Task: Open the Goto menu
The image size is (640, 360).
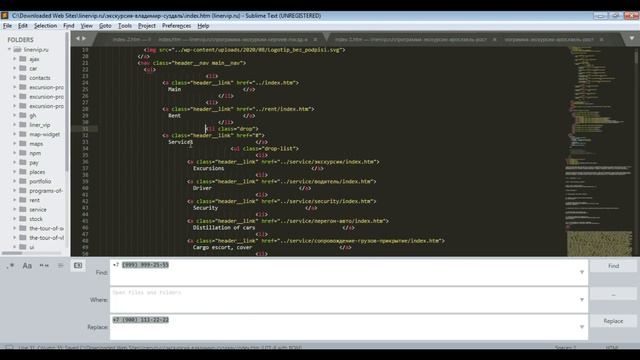Action: click(105, 26)
